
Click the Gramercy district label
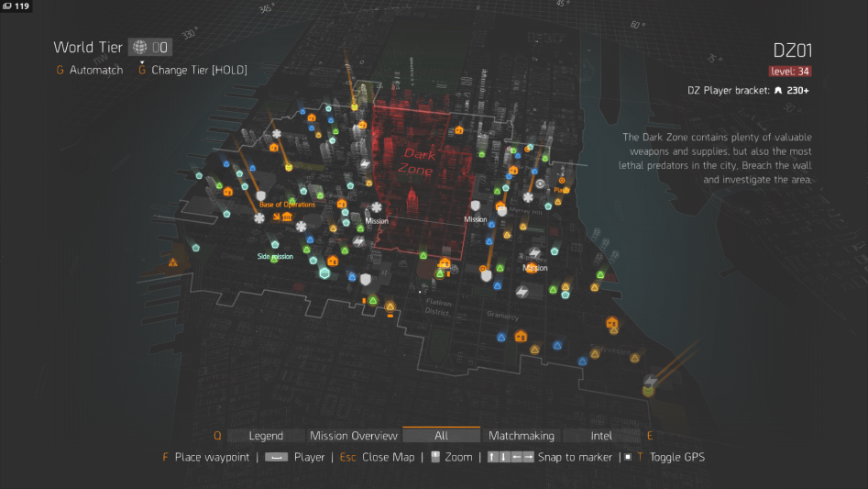(502, 316)
